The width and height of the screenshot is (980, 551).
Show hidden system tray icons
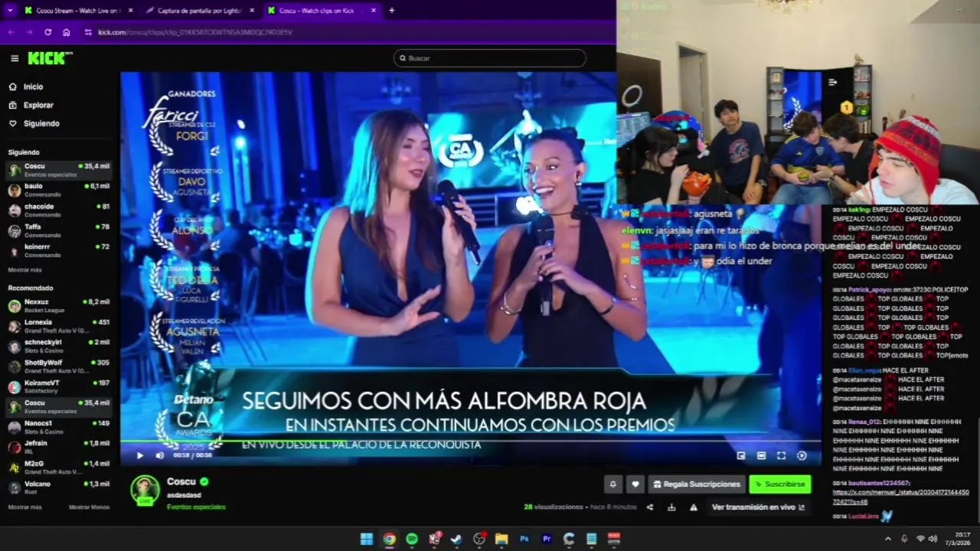coord(888,539)
